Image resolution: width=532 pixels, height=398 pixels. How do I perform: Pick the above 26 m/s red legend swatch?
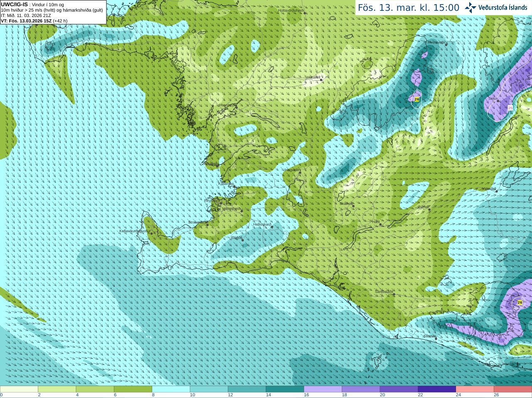click(513, 389)
